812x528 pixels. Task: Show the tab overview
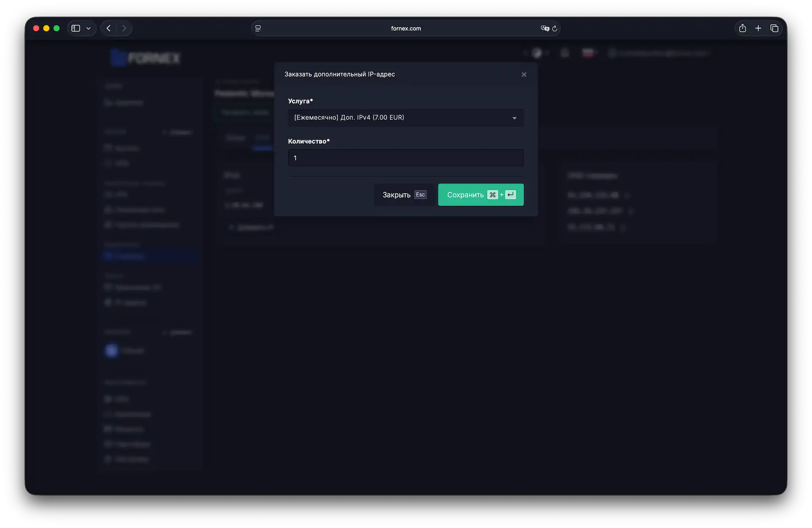click(774, 28)
